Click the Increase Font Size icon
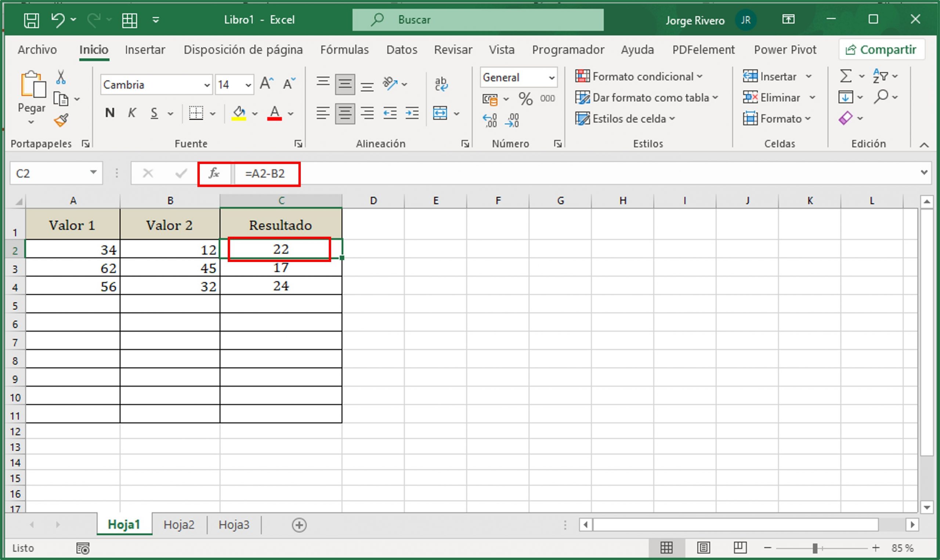The image size is (940, 560). [x=267, y=83]
